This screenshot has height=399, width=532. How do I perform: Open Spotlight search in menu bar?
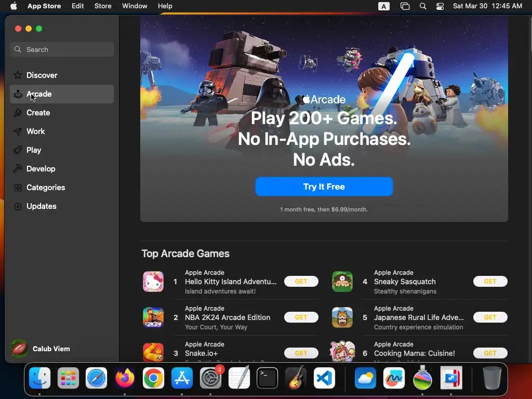(423, 6)
